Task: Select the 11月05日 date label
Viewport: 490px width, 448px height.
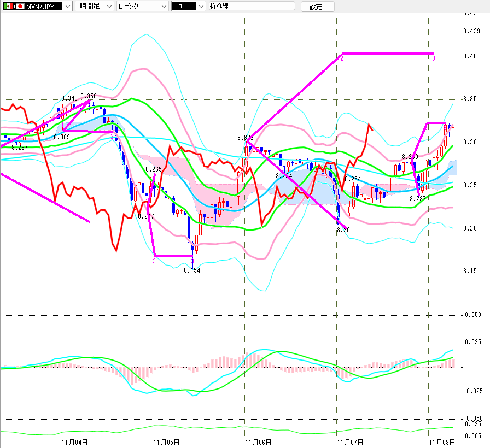Action: click(x=166, y=442)
